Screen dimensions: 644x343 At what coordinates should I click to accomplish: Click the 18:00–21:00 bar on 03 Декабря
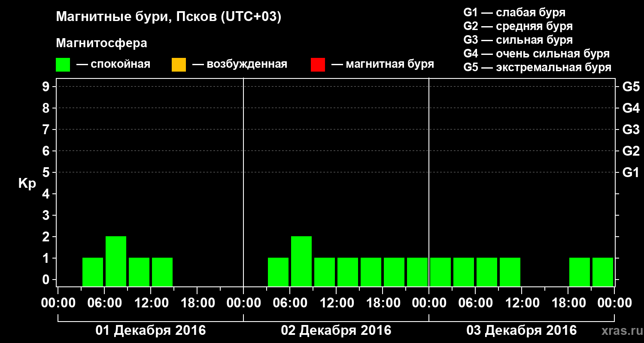click(x=580, y=272)
